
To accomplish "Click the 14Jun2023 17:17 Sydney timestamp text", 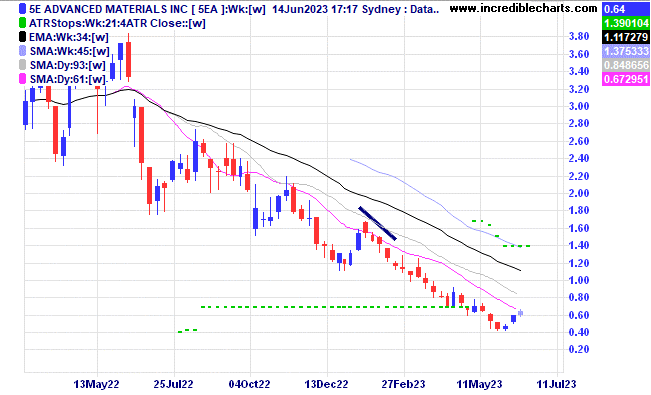I will point(335,9).
